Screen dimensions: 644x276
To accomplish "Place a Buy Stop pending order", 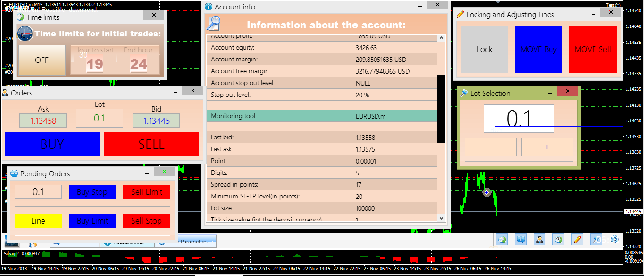I will coord(92,192).
